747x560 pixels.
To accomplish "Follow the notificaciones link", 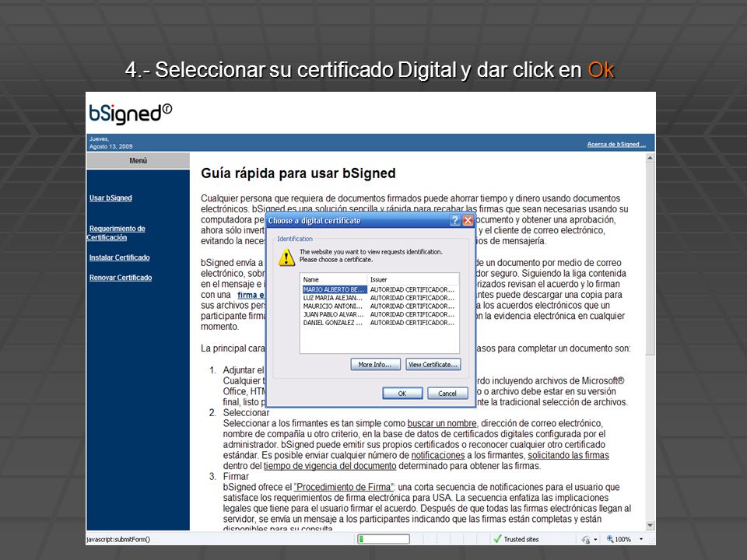I will (438, 455).
